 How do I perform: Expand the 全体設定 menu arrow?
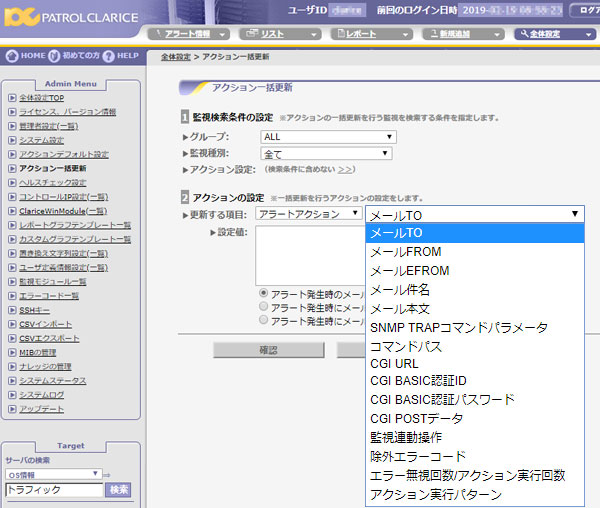pos(589,34)
